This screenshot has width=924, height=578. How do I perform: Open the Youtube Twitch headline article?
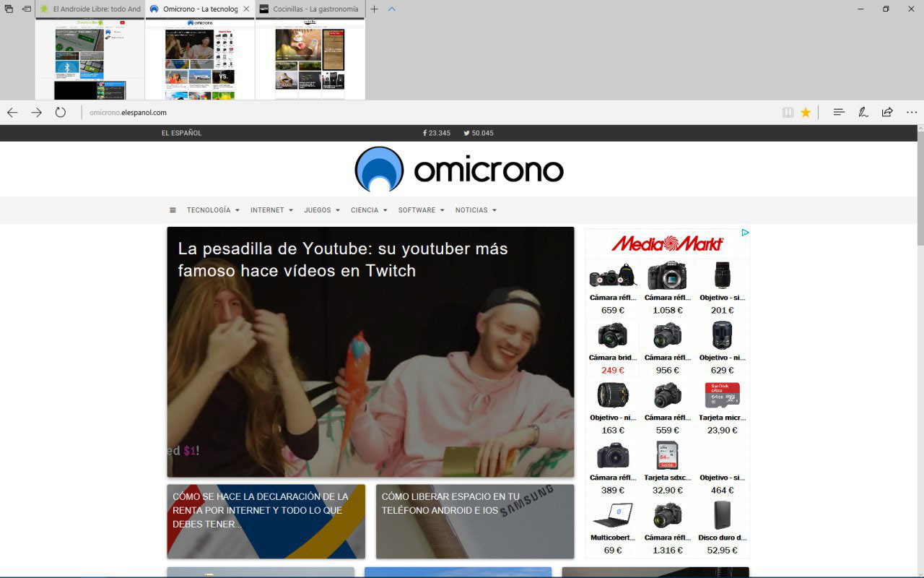point(343,259)
